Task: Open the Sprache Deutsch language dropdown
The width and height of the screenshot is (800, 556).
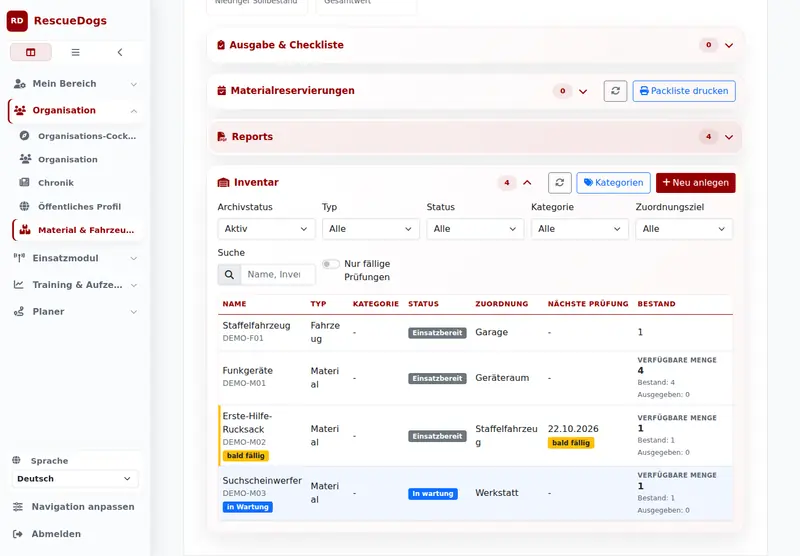Action: (x=75, y=478)
